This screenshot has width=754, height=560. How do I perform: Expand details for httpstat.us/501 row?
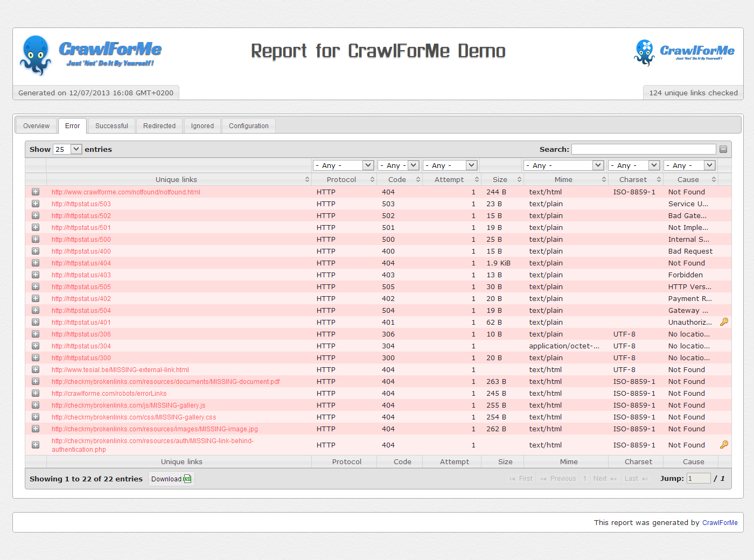click(x=36, y=228)
